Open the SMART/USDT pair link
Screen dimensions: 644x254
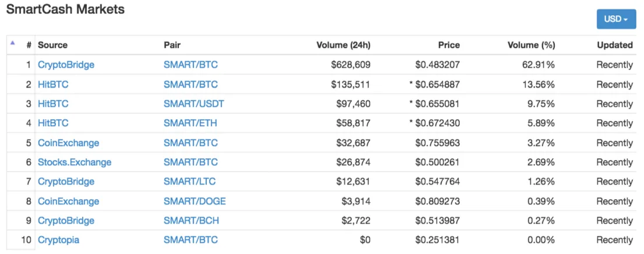[194, 104]
